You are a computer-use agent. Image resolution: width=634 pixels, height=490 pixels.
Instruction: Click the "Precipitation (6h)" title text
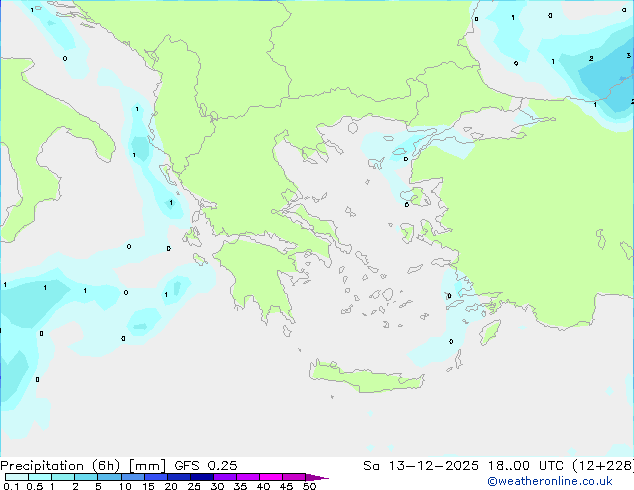tap(61, 466)
